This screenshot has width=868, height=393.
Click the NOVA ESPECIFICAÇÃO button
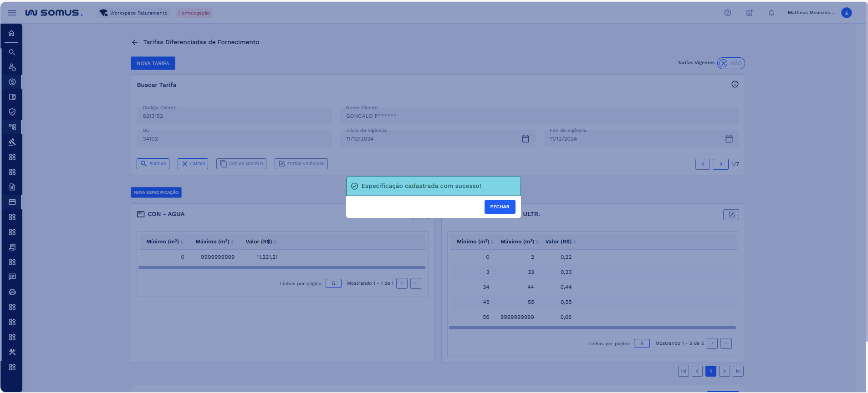pyautogui.click(x=156, y=192)
